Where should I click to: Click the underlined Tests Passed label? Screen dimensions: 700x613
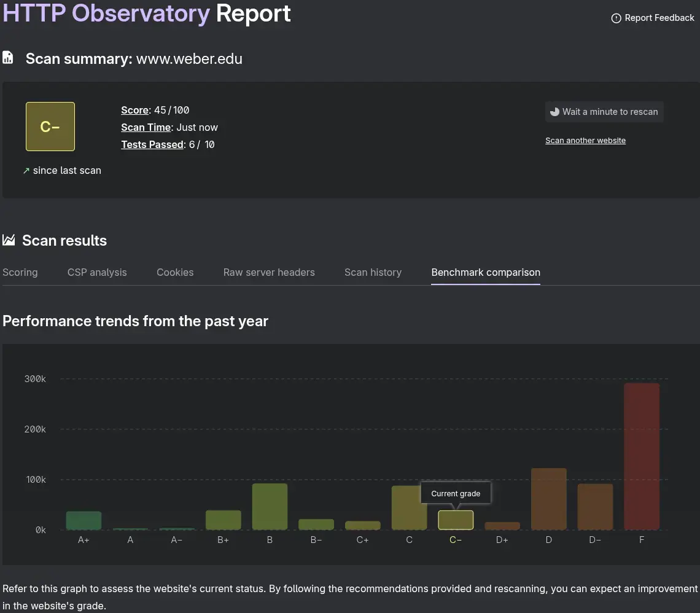click(152, 144)
